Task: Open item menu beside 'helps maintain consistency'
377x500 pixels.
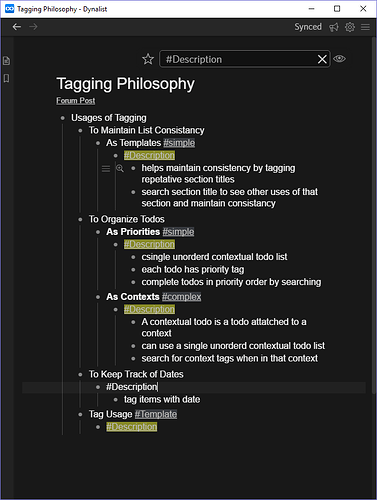Action: click(x=106, y=169)
